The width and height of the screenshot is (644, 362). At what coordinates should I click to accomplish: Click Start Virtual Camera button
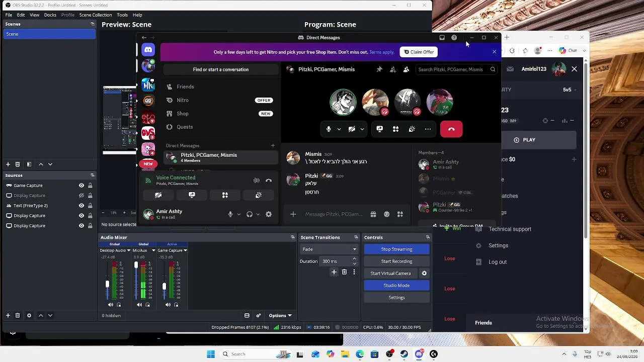point(391,274)
